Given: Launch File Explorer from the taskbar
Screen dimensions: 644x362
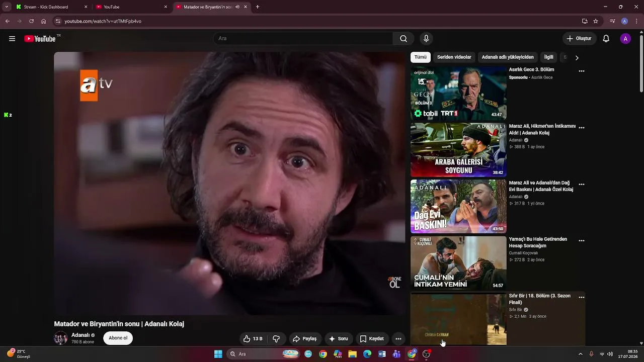Looking at the screenshot, I should [353, 354].
